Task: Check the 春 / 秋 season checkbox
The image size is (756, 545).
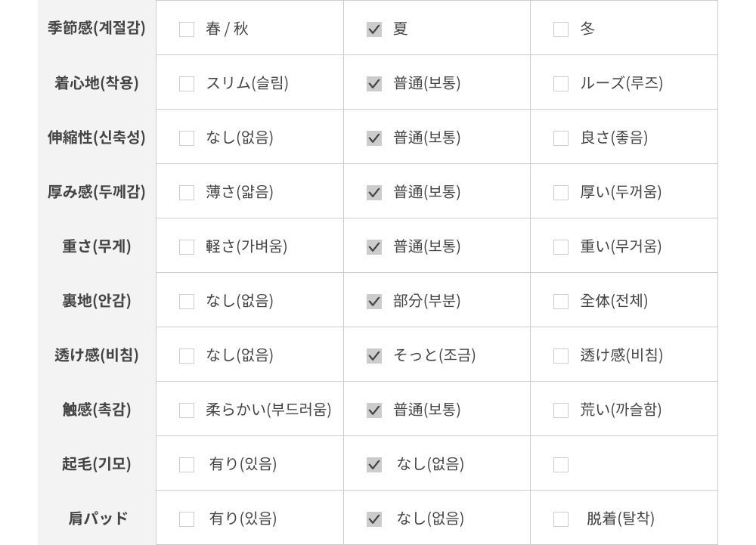Action: (187, 29)
